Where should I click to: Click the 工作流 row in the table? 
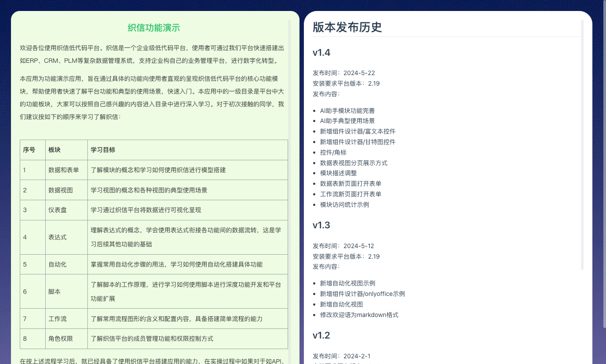58,319
